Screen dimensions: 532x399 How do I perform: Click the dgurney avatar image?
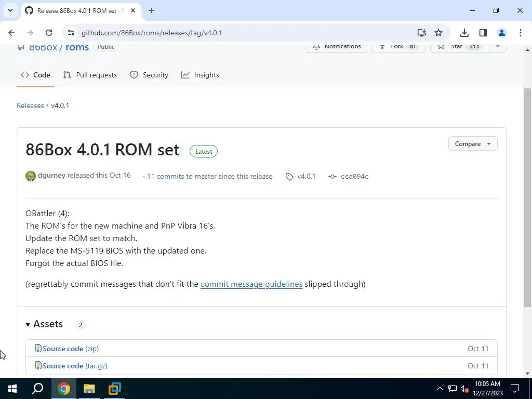tap(31, 176)
